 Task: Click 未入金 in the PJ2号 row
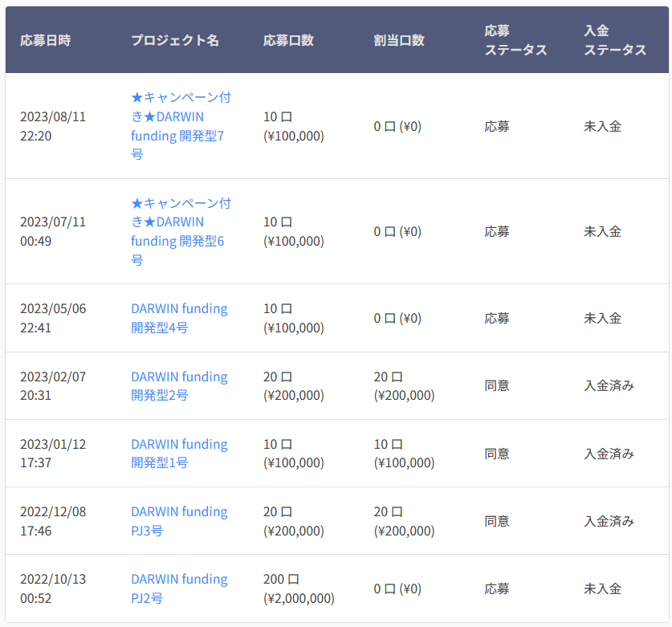[x=602, y=588]
